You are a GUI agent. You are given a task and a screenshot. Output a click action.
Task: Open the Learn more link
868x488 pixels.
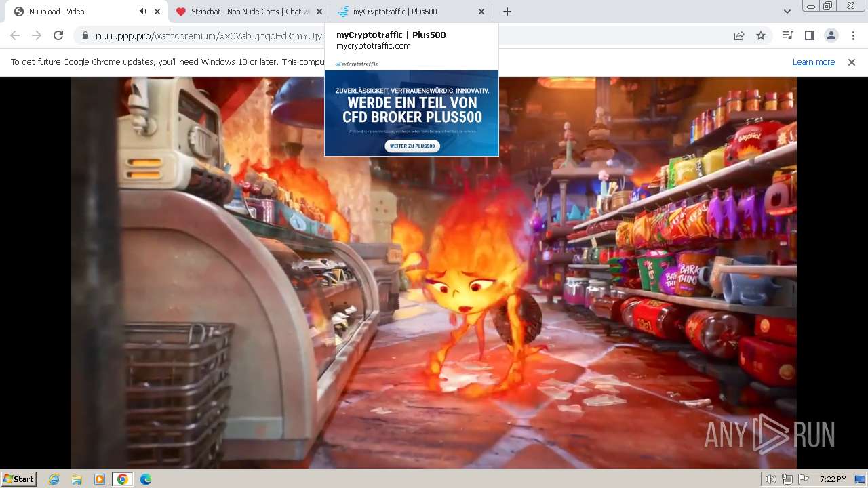click(814, 62)
